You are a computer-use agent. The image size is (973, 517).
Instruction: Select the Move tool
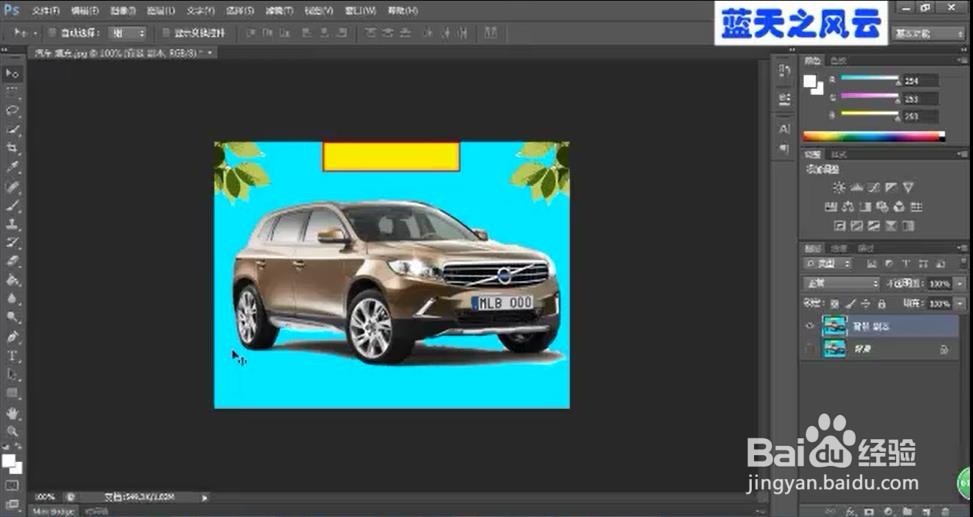12,73
